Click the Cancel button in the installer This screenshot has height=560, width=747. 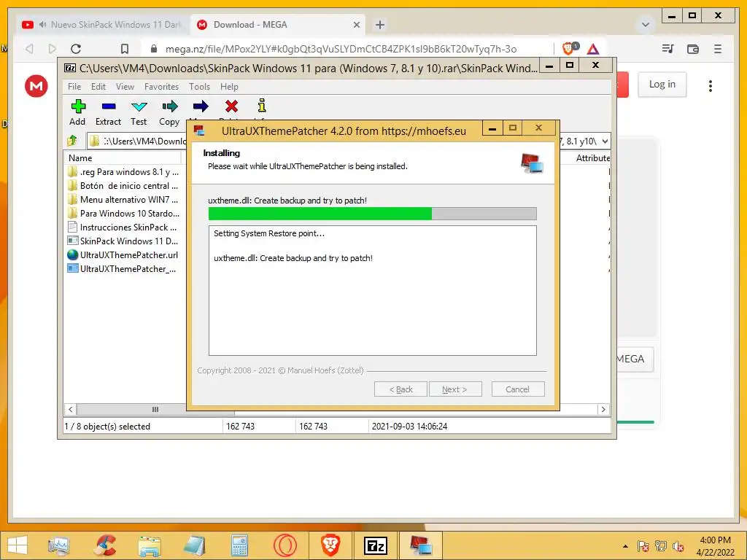(517, 389)
